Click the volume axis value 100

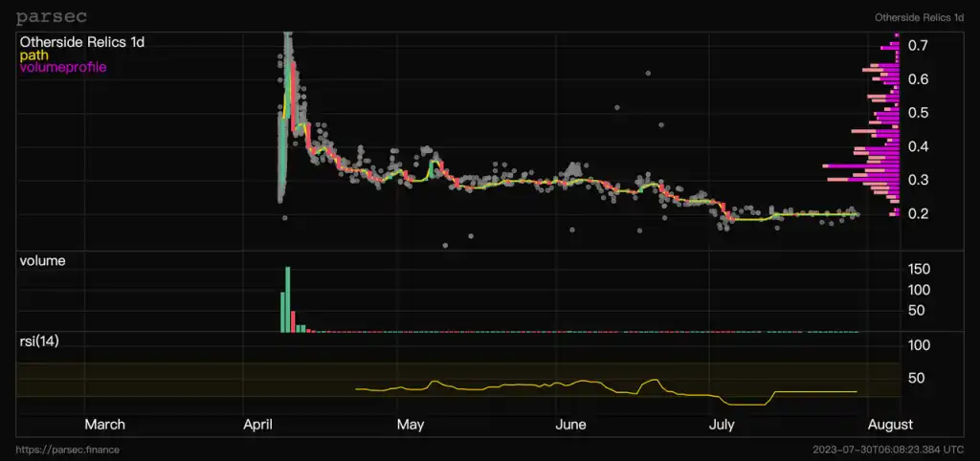click(920, 290)
